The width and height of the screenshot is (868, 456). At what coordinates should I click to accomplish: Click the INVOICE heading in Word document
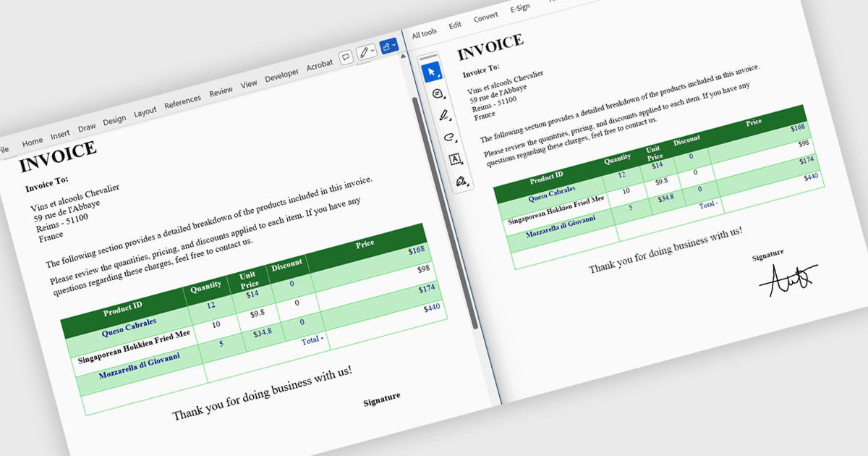point(58,156)
